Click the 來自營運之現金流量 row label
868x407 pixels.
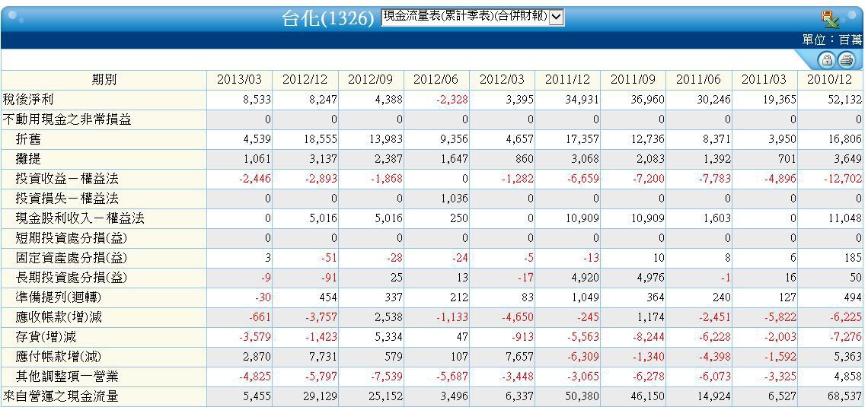pyautogui.click(x=61, y=396)
